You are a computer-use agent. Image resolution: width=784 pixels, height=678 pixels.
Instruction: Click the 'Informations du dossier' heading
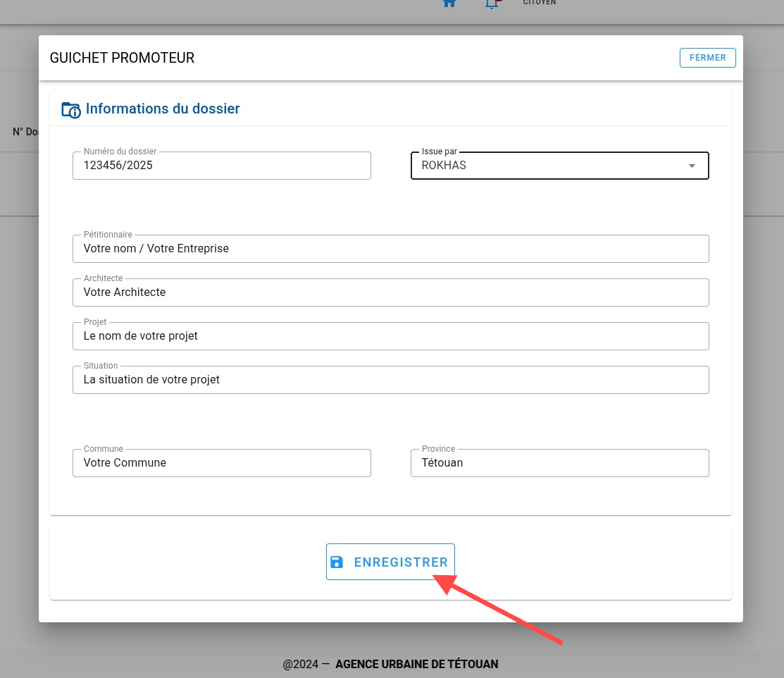click(163, 109)
